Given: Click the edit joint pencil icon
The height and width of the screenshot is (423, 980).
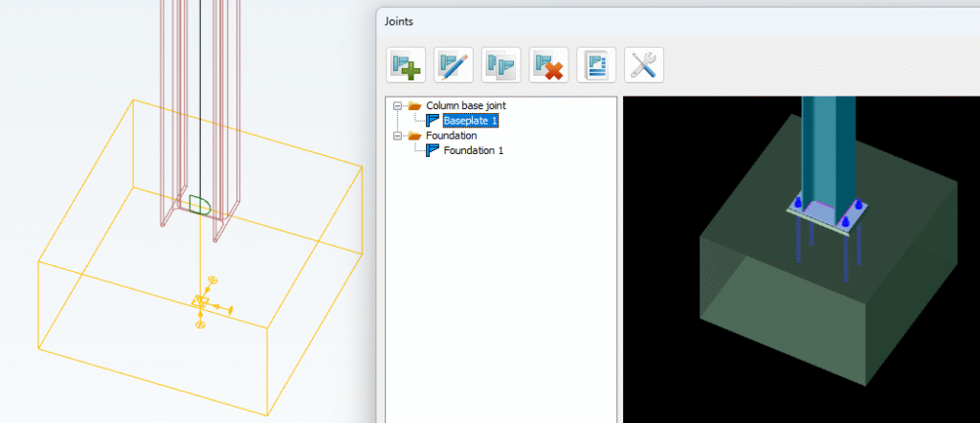Looking at the screenshot, I should pyautogui.click(x=453, y=65).
